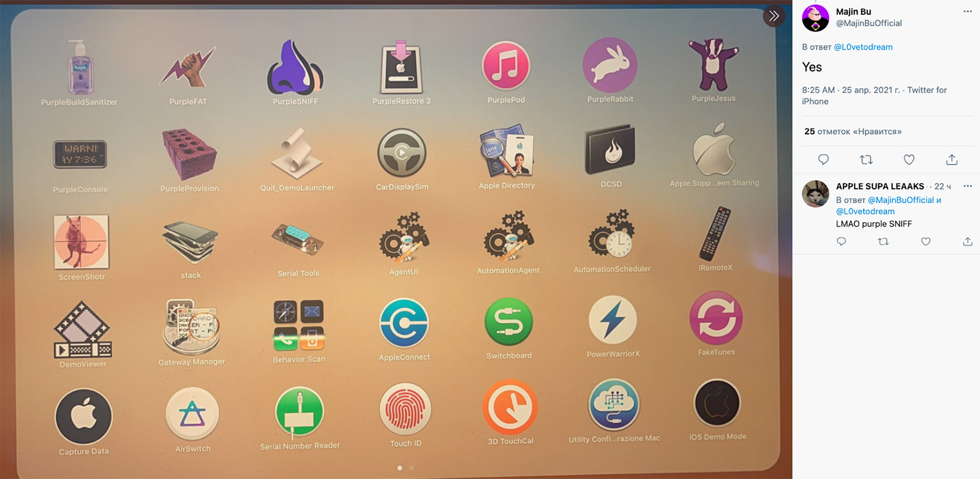Open Apple Support Screen Sharing icon
Viewport: 980px width, 479px height.
tap(714, 149)
